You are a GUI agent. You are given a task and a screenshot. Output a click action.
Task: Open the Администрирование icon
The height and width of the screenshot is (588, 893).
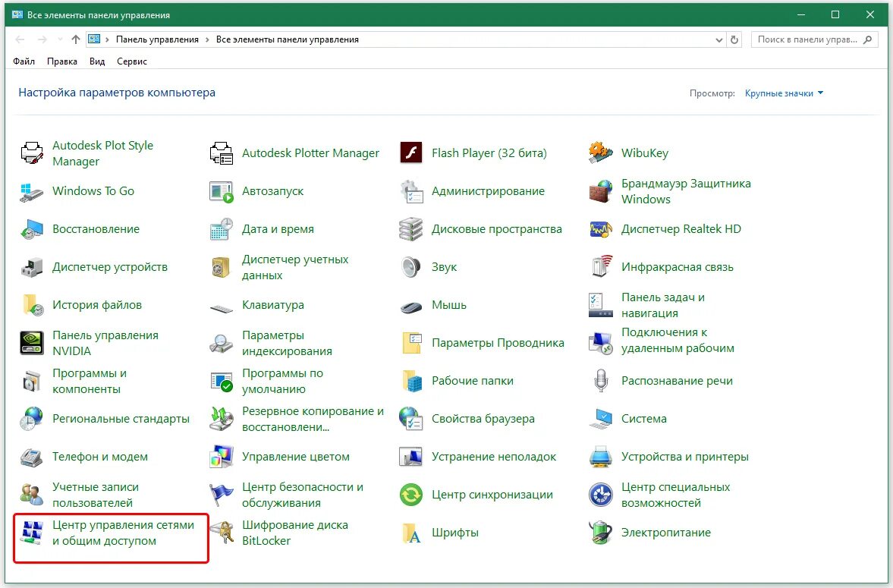point(411,191)
